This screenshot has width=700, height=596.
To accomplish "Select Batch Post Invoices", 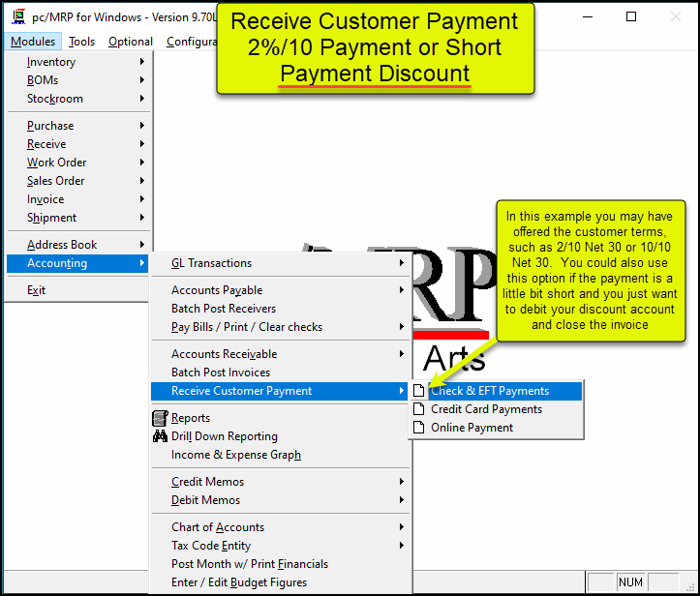I will [221, 372].
